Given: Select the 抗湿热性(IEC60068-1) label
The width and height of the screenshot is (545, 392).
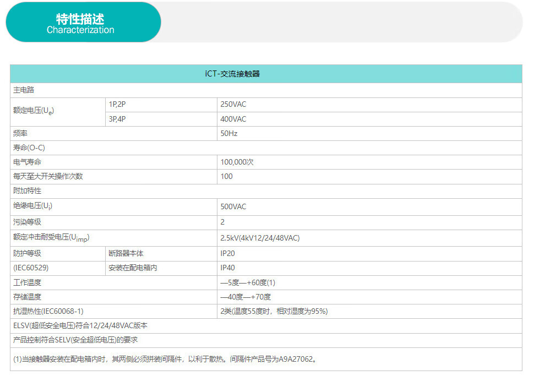Looking at the screenshot, I should (x=48, y=312).
